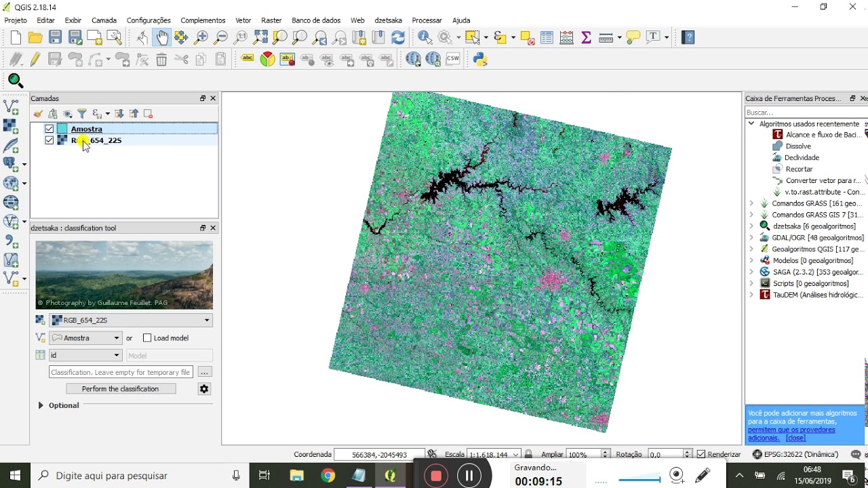Click the [close] link in the tip box

[x=795, y=438]
